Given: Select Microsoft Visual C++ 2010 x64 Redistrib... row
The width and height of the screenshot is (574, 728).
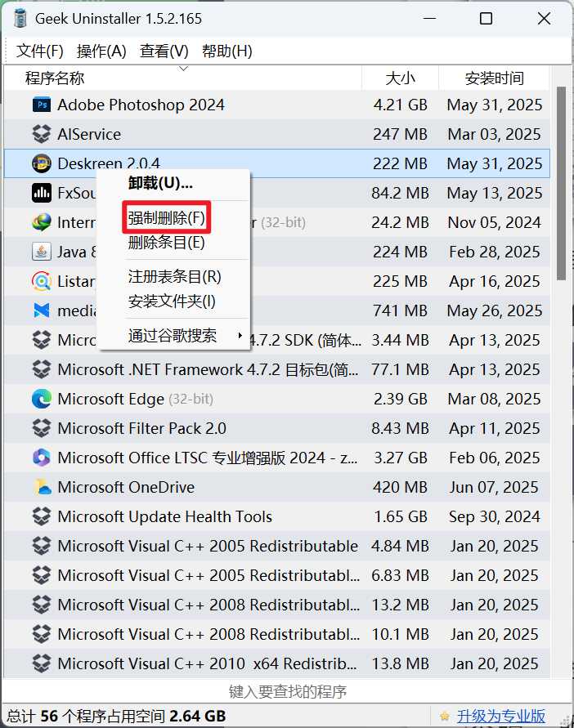Looking at the screenshot, I should [x=277, y=663].
